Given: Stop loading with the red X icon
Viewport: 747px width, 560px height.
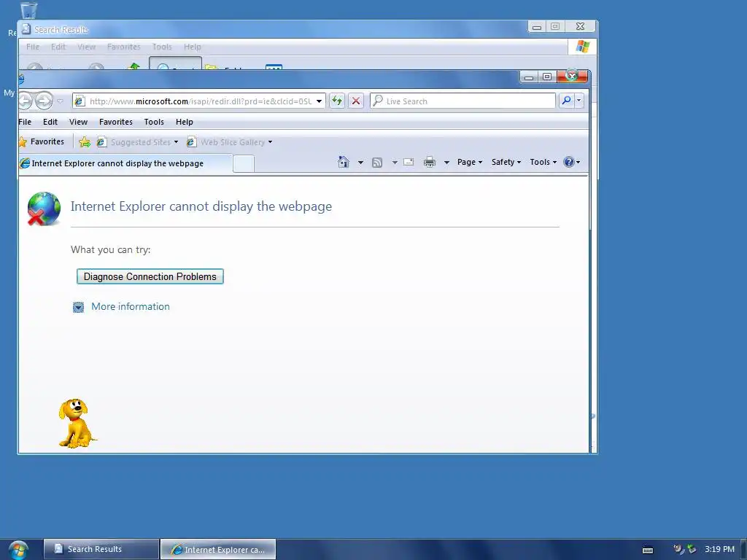Looking at the screenshot, I should [356, 101].
